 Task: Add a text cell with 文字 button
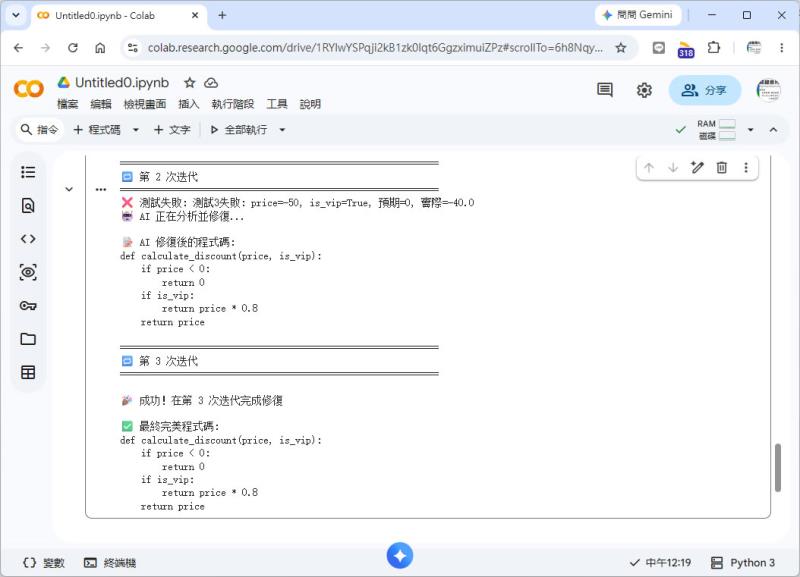[x=172, y=130]
